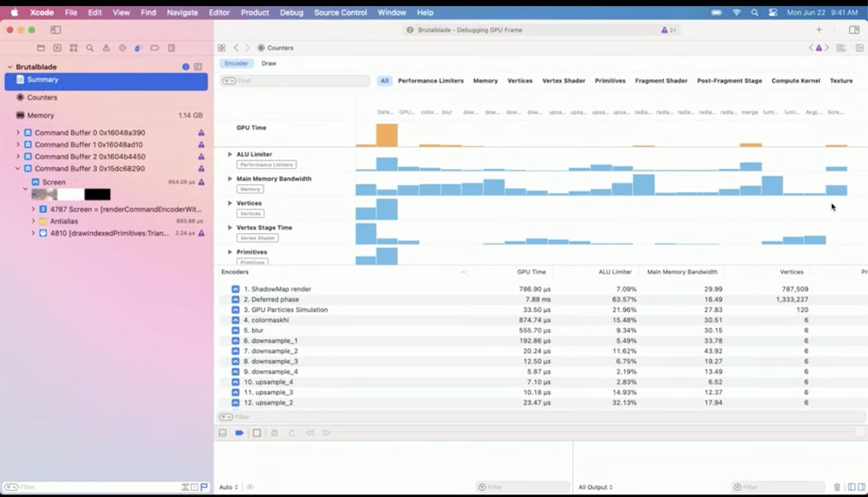Switch to Draw mode

269,63
